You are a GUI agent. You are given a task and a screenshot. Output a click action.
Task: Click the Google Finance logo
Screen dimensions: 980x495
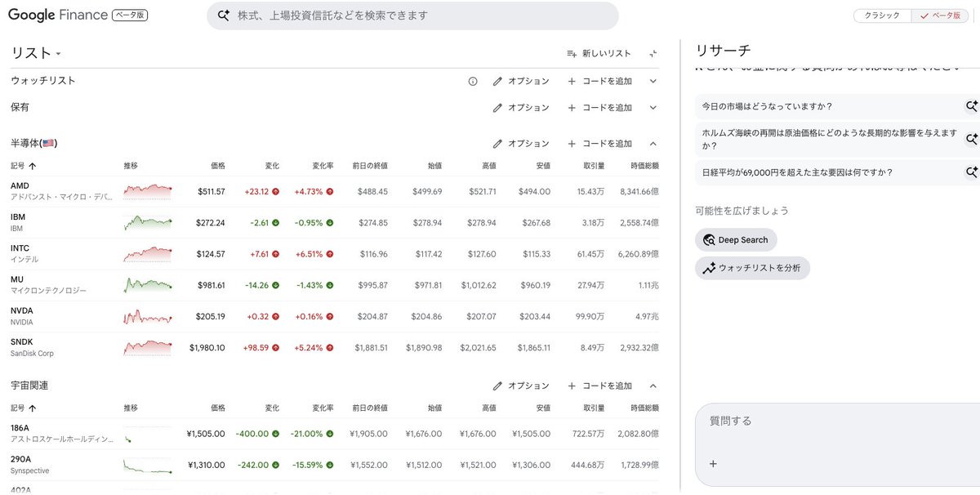coord(59,15)
